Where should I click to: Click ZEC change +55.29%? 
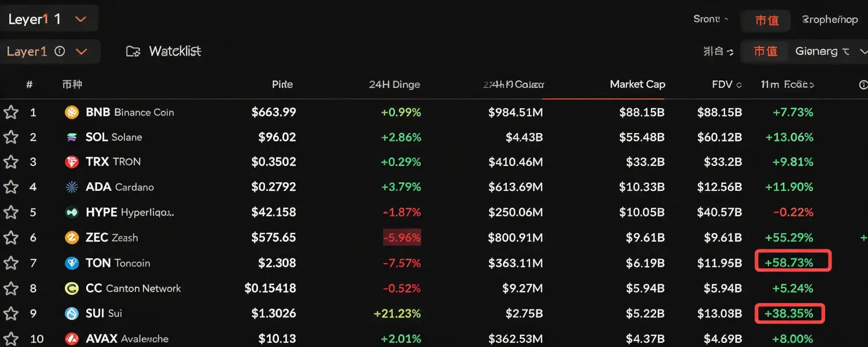point(789,238)
